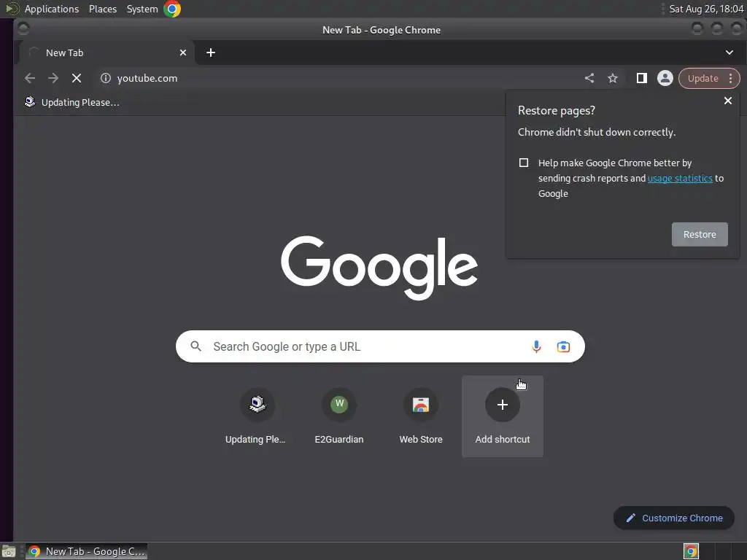Open the usage statistics link
Screen dimensions: 747x560
click(x=680, y=178)
